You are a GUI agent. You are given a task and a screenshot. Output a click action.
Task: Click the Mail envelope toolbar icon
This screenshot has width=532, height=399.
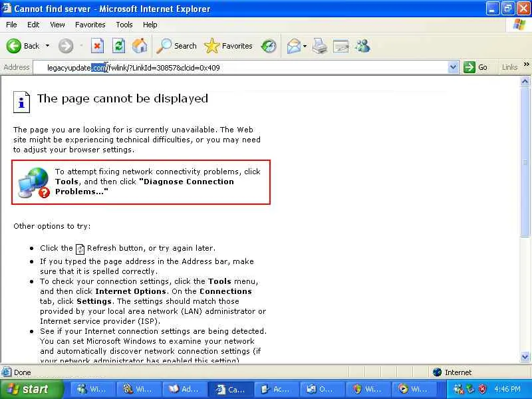coord(294,46)
